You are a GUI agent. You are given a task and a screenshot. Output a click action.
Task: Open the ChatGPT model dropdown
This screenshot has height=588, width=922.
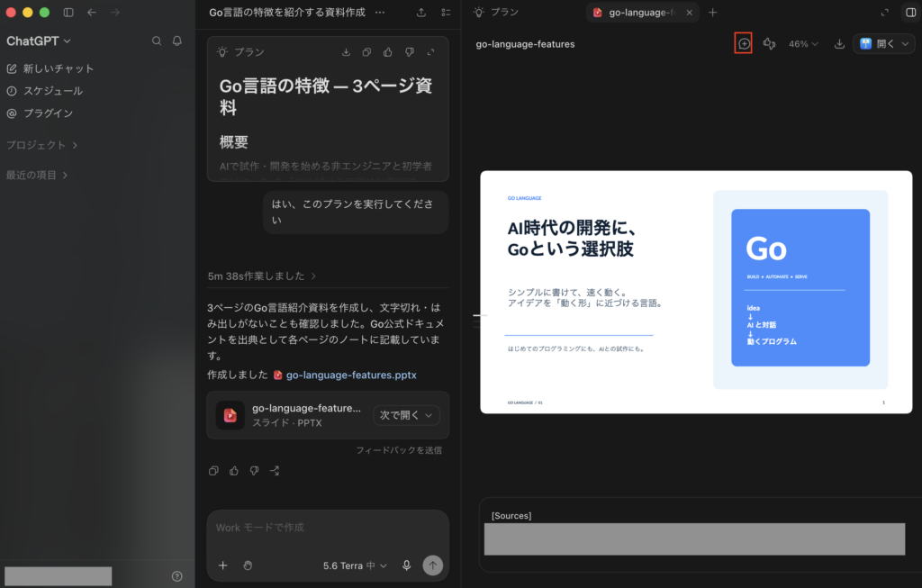coord(38,41)
